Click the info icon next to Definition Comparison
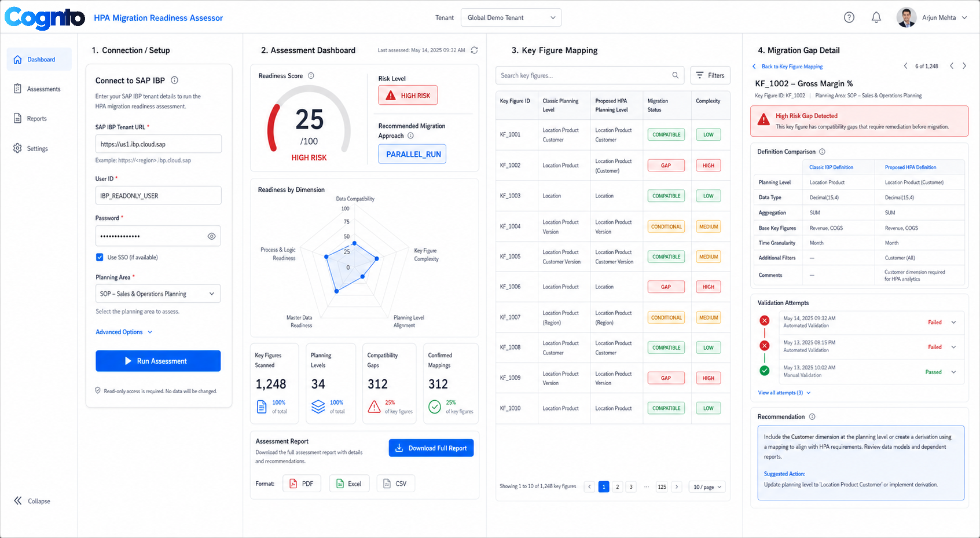Screen dimensions: 980x538 [x=822, y=152]
